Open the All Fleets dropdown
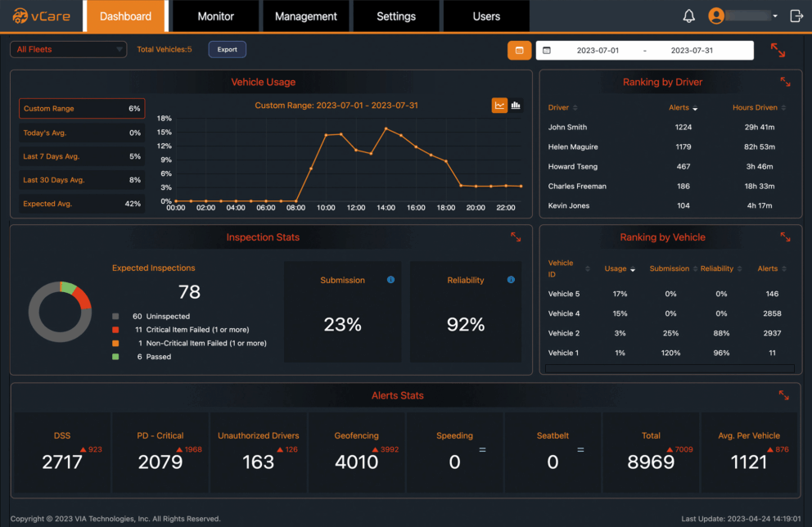 point(68,49)
